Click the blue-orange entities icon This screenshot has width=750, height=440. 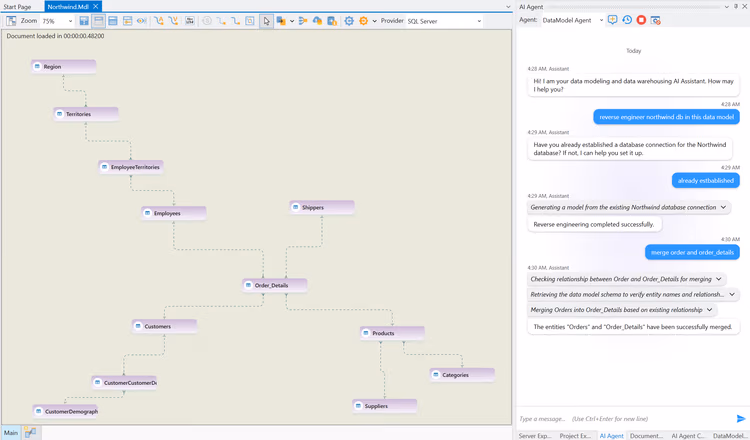point(281,21)
